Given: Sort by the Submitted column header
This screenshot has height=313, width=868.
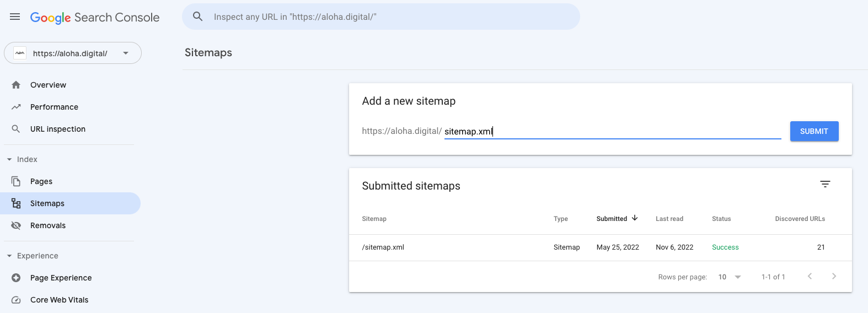Looking at the screenshot, I should point(612,219).
